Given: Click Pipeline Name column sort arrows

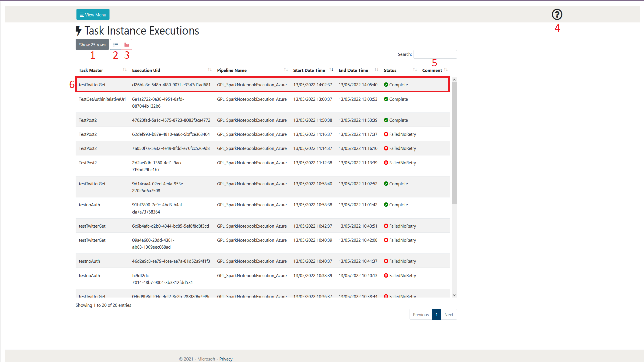Looking at the screenshot, I should tap(286, 70).
